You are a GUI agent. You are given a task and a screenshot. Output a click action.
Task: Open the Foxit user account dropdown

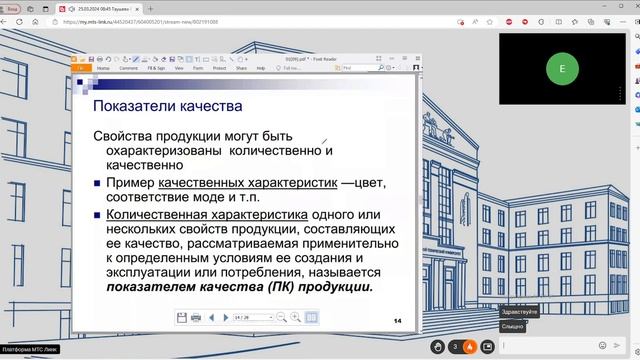tap(417, 68)
